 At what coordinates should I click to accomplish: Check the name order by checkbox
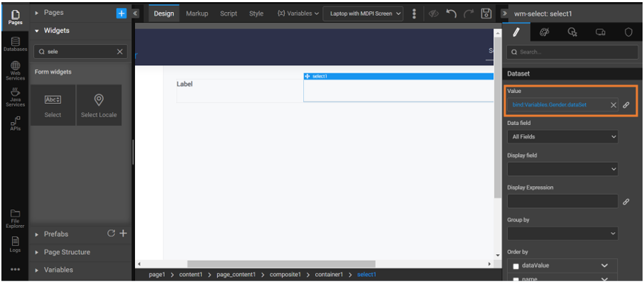[515, 280]
